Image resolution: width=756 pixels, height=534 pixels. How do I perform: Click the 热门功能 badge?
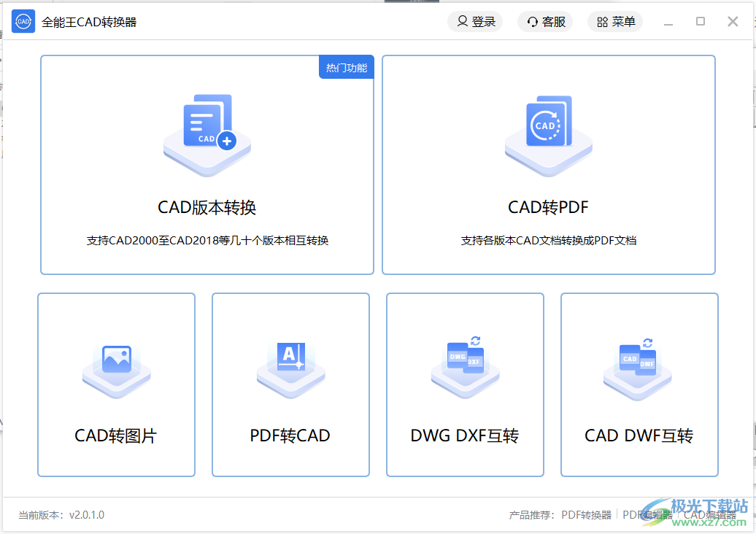(x=346, y=67)
